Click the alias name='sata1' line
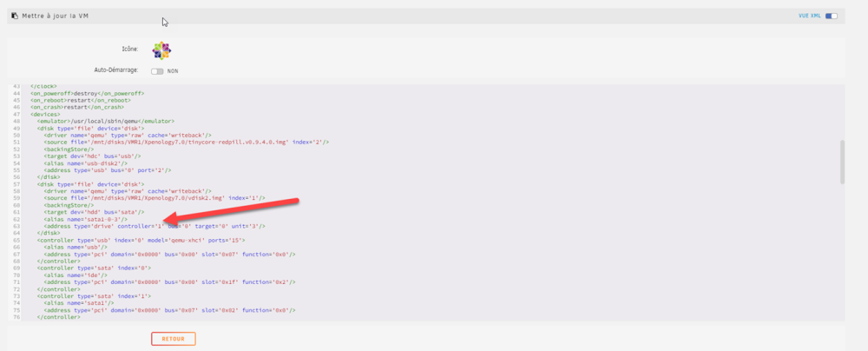The height and width of the screenshot is (351, 868). [x=79, y=302]
